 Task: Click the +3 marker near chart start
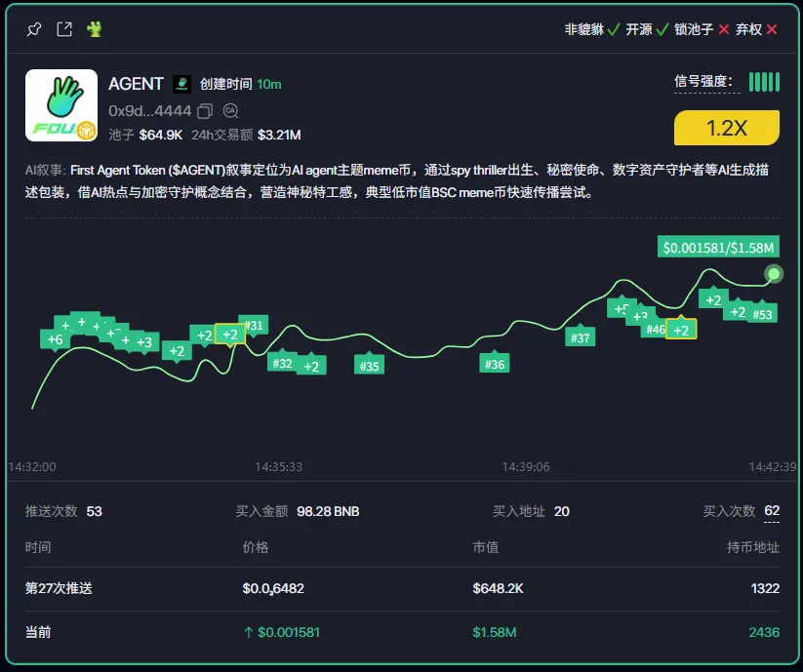[x=144, y=342]
